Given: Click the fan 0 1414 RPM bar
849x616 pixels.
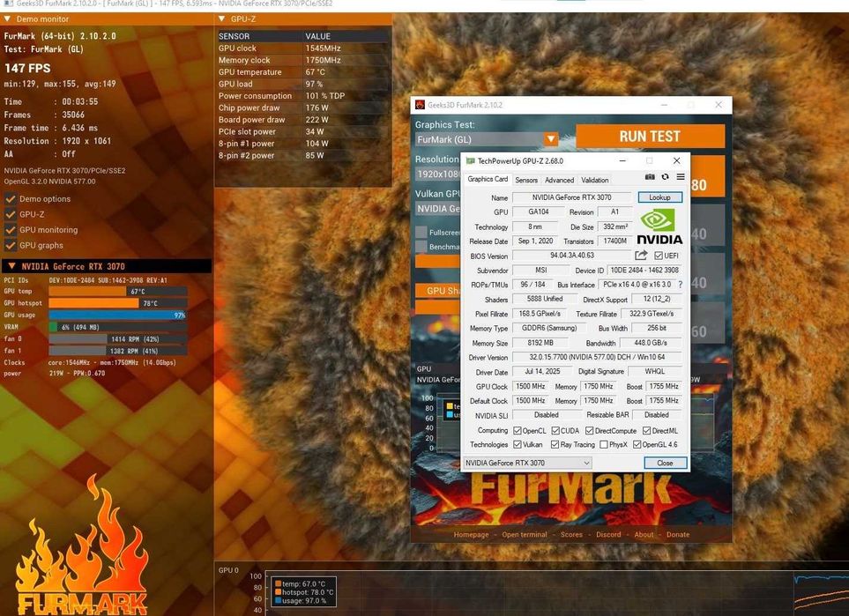Looking at the screenshot, I should pos(117,339).
